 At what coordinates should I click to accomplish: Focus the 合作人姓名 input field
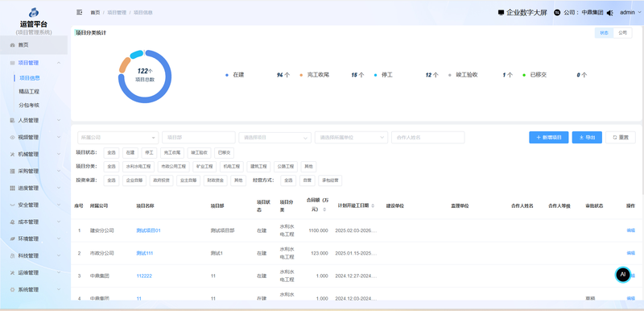pos(428,137)
